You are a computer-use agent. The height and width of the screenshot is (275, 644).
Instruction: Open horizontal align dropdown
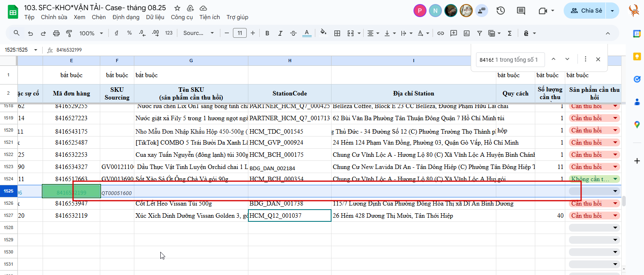[x=373, y=33]
